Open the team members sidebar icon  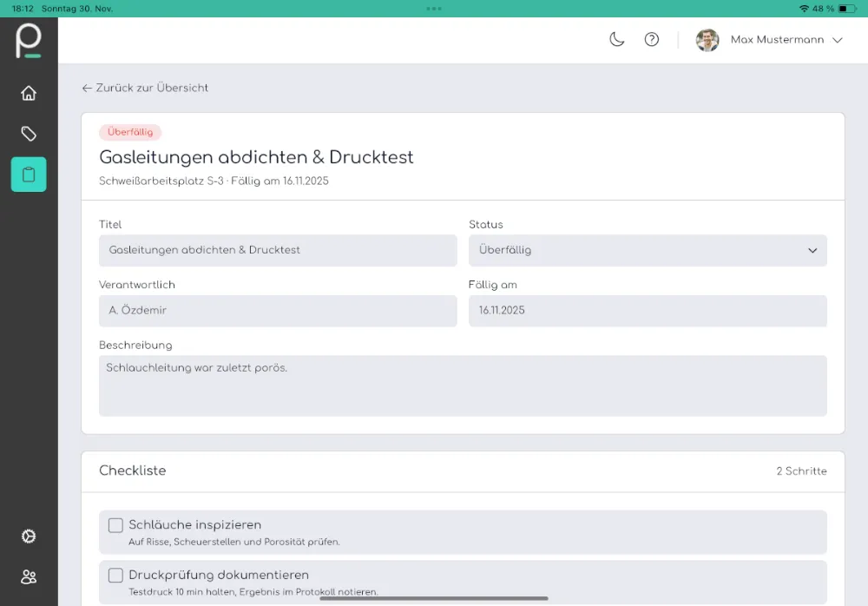coord(29,576)
